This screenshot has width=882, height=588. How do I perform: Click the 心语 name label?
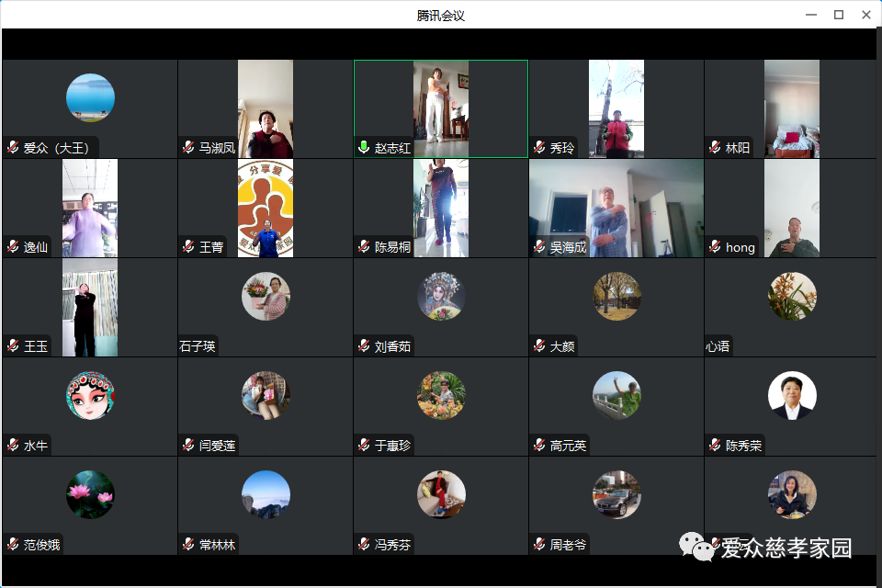point(718,346)
